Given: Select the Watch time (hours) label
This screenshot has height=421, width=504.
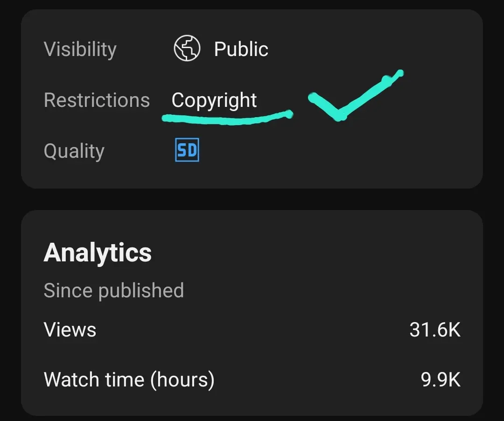Looking at the screenshot, I should (x=129, y=380).
